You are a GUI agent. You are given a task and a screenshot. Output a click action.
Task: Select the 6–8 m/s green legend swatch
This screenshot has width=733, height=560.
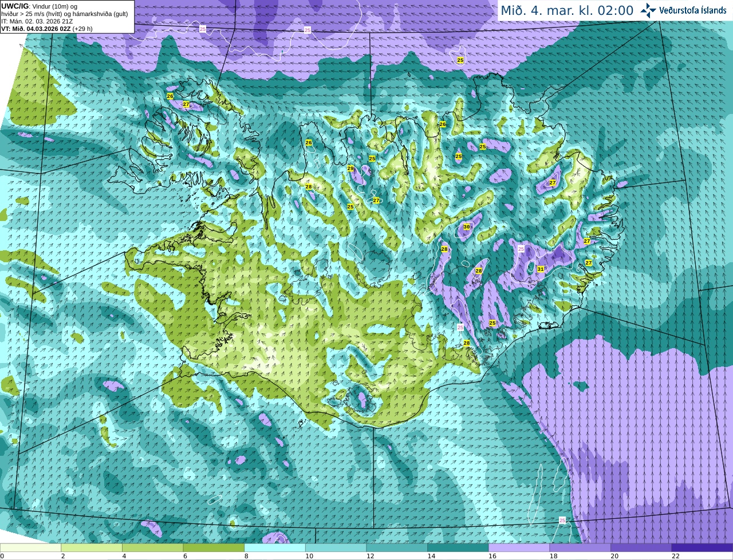pos(214,547)
